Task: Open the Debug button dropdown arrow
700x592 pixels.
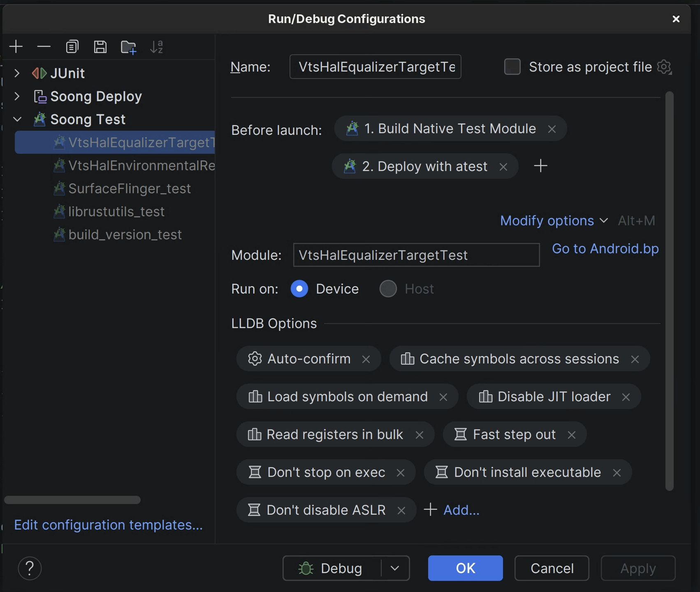Action: [x=395, y=568]
